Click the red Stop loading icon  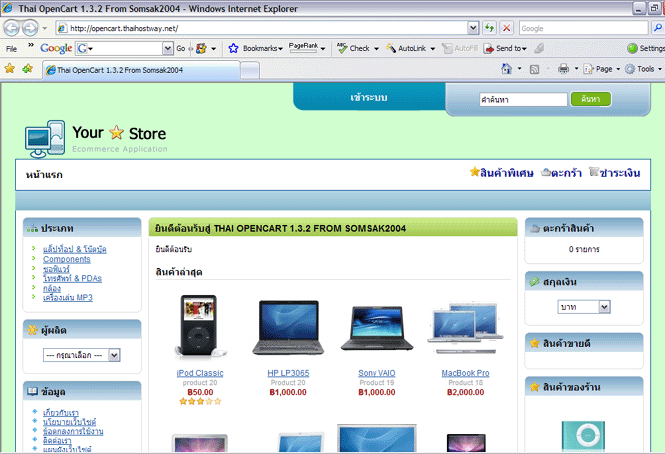[x=506, y=28]
